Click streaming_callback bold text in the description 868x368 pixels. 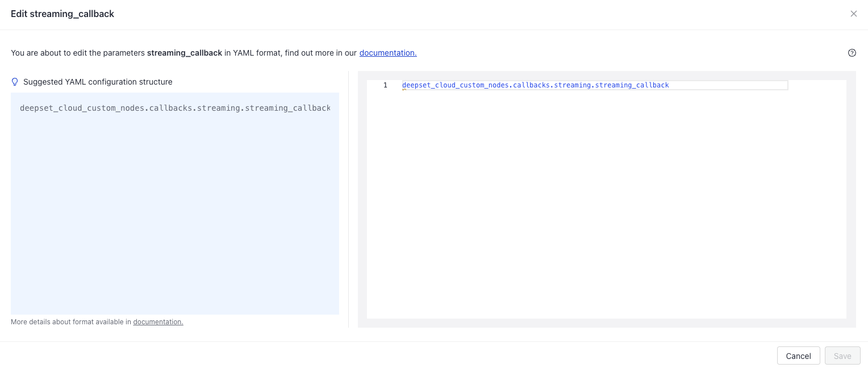coord(184,53)
